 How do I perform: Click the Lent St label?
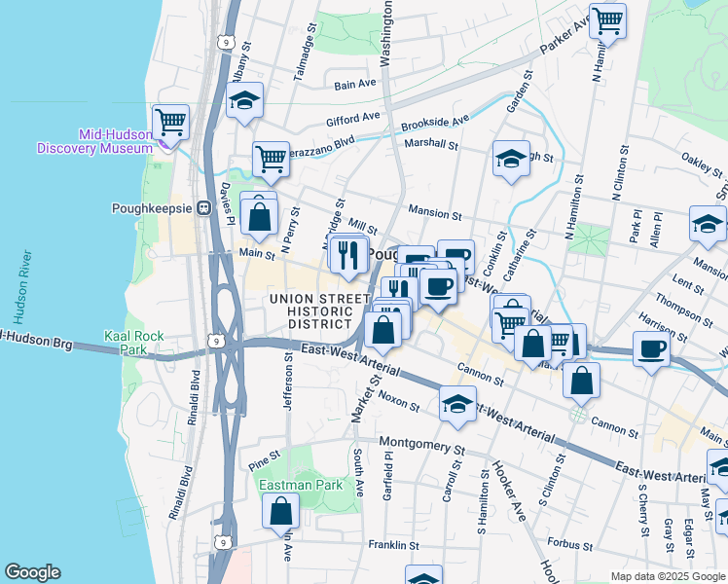(x=688, y=284)
